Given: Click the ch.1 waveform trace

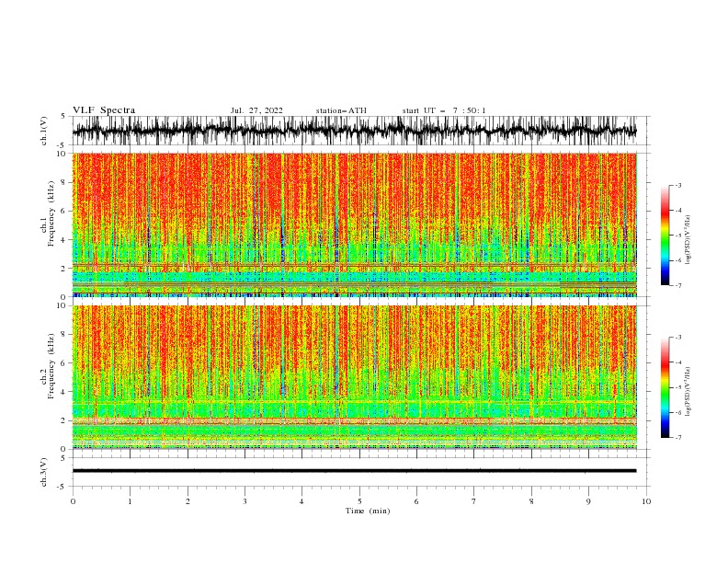Looking at the screenshot, I should 354,131.
